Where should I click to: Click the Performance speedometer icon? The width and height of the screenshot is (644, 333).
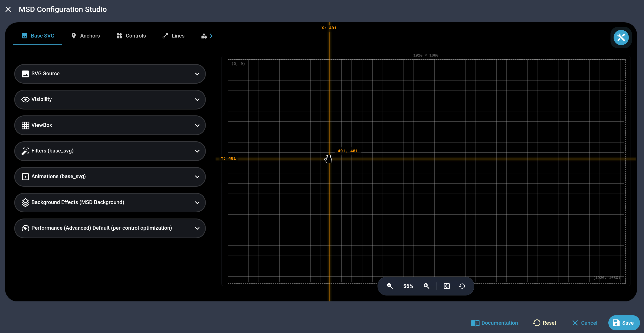point(25,228)
